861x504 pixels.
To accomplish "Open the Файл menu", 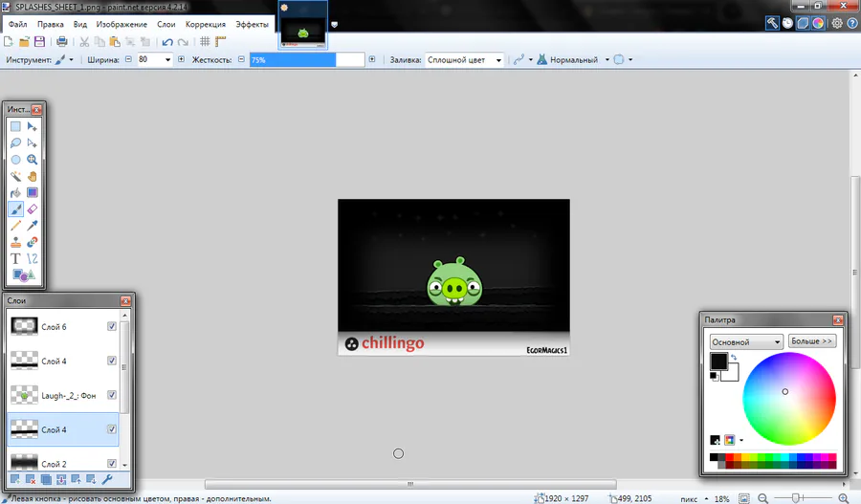I will pyautogui.click(x=17, y=24).
